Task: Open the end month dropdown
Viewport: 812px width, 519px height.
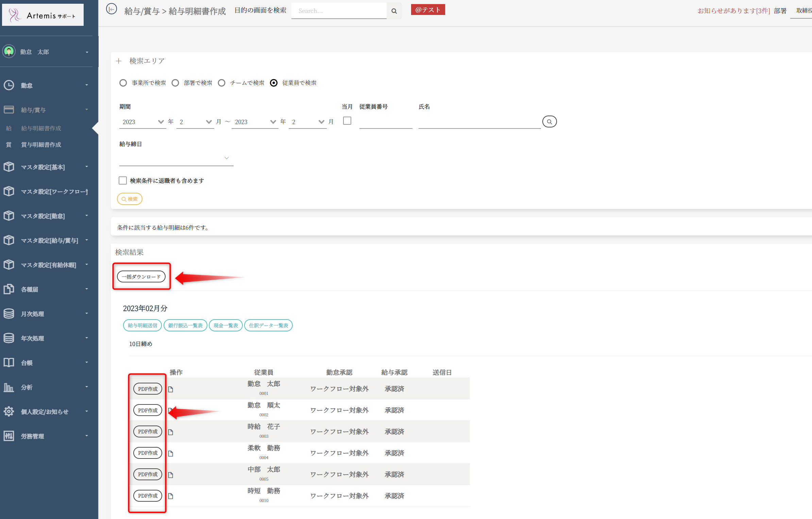Action: point(307,122)
